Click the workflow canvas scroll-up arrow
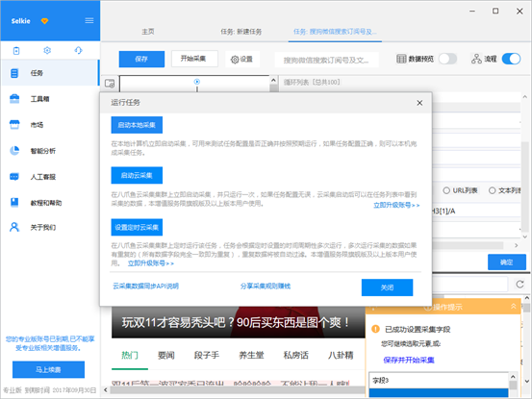Image resolution: width=532 pixels, height=399 pixels. [x=273, y=80]
